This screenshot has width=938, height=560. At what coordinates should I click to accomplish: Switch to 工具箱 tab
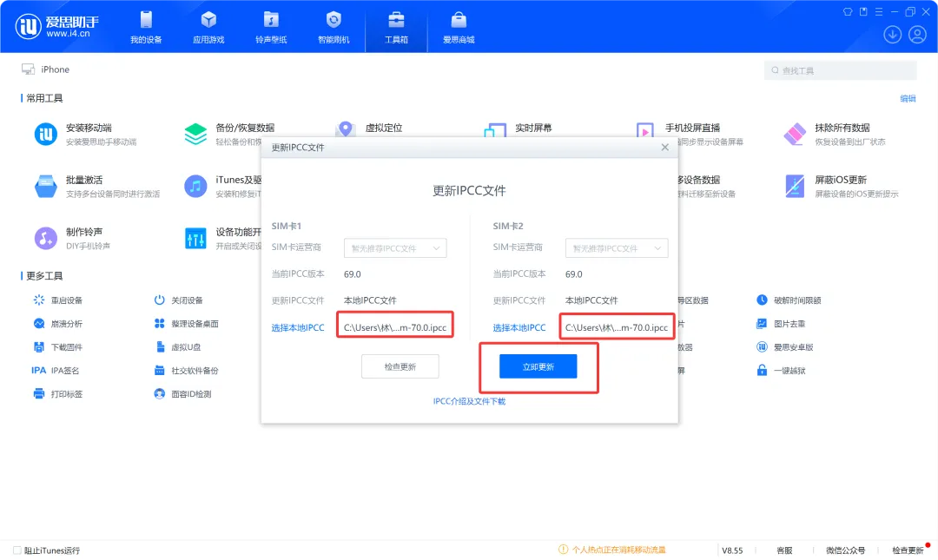[396, 28]
